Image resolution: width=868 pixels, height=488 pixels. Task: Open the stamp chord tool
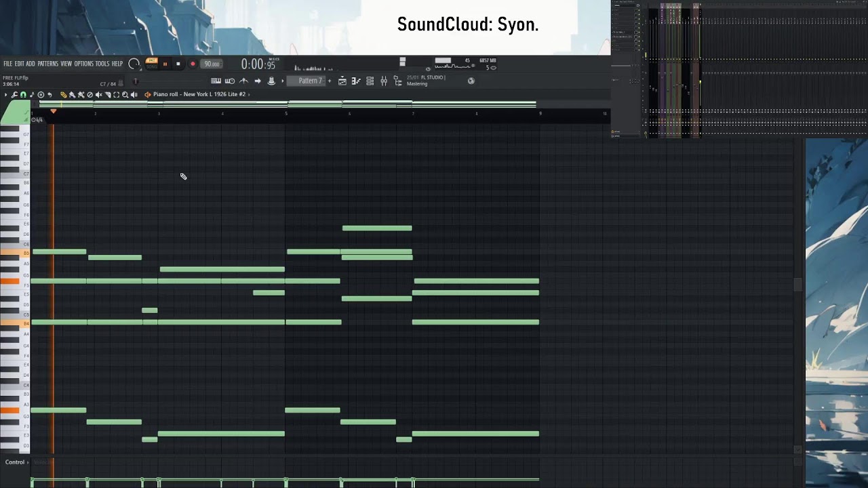point(41,94)
